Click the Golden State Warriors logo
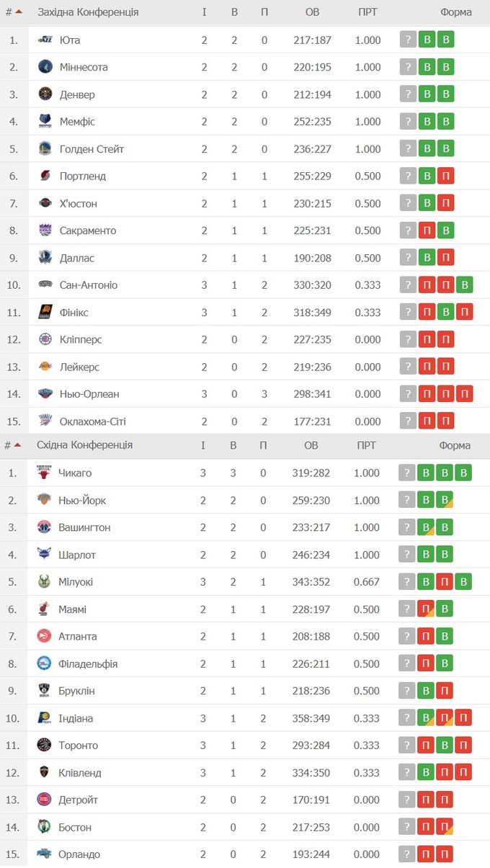 (45, 149)
